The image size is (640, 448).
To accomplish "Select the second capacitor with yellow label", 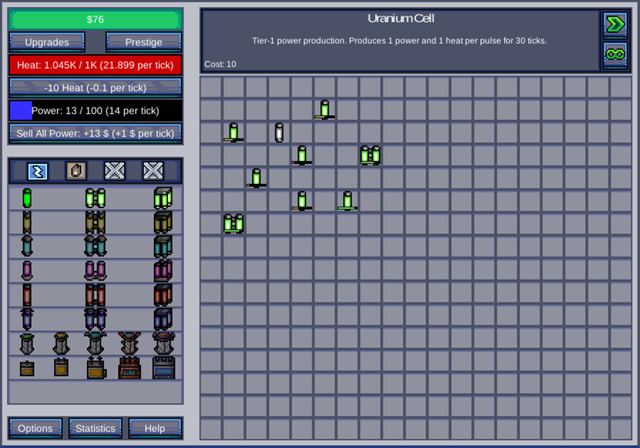I will [x=61, y=367].
